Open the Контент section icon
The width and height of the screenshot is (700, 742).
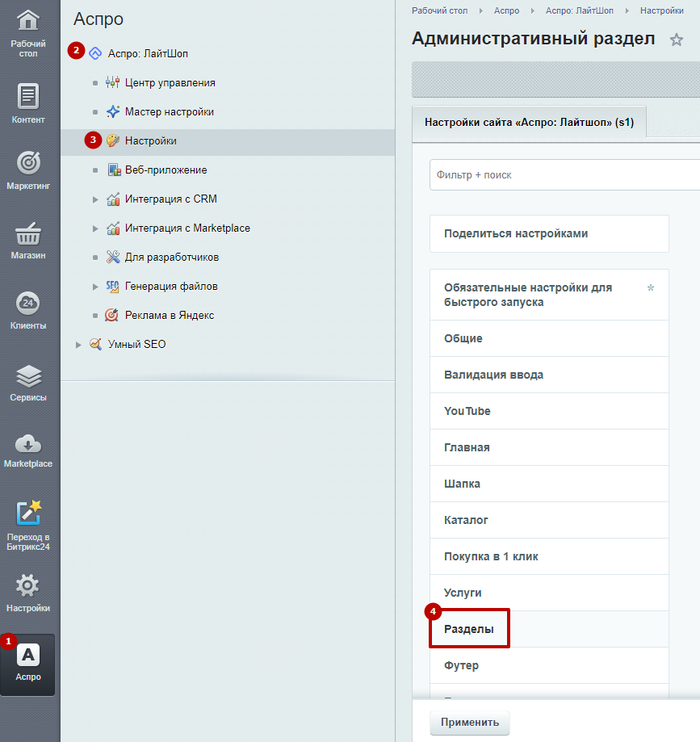click(28, 96)
